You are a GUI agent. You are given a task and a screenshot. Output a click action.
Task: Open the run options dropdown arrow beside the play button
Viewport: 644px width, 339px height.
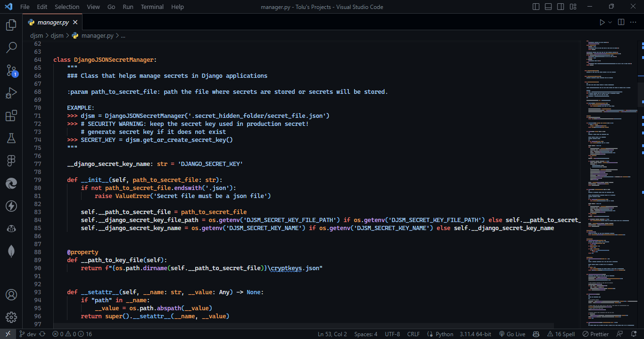click(x=610, y=22)
